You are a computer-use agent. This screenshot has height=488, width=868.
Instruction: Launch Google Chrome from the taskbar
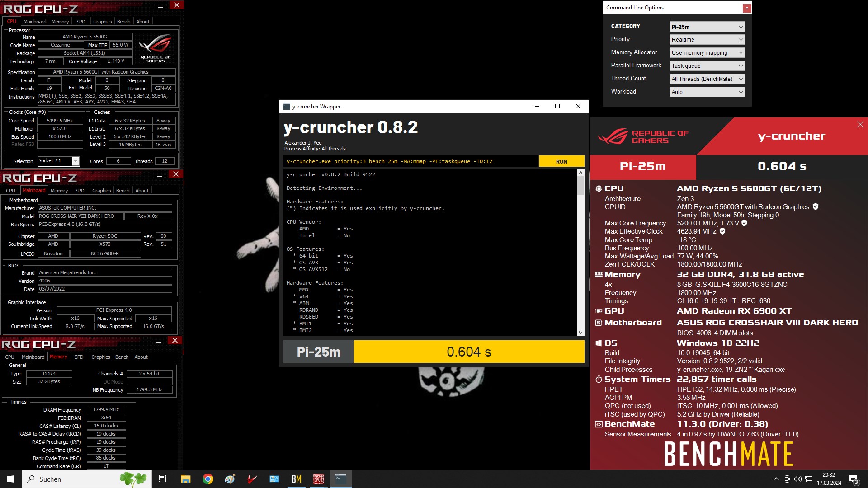208,479
